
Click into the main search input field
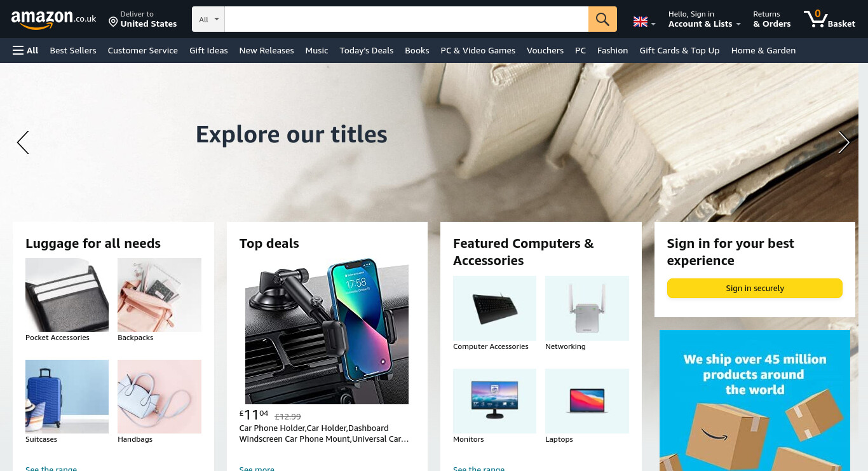pos(407,19)
